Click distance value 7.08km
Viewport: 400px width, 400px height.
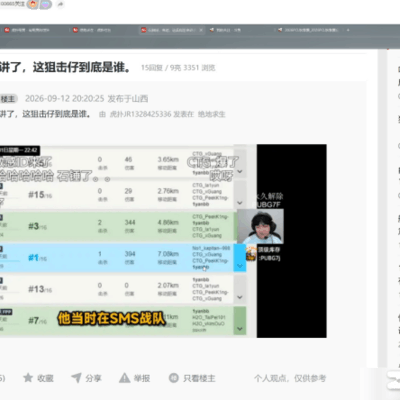[168, 254]
